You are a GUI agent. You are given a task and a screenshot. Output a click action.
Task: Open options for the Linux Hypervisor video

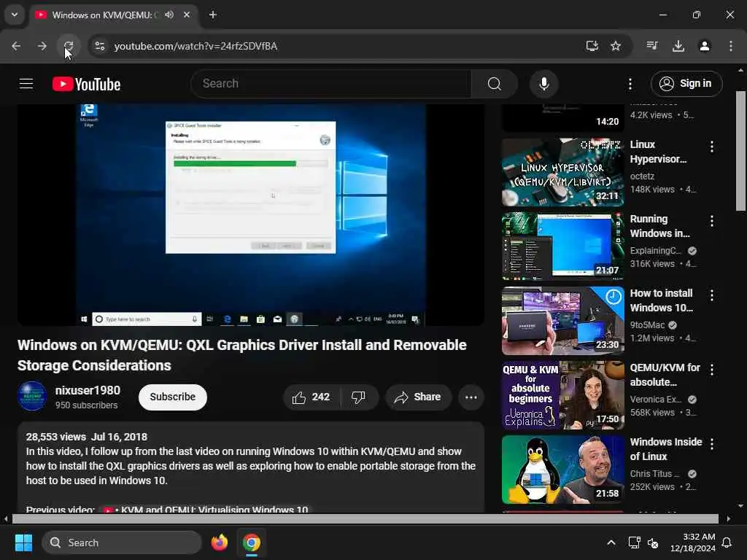pyautogui.click(x=712, y=147)
